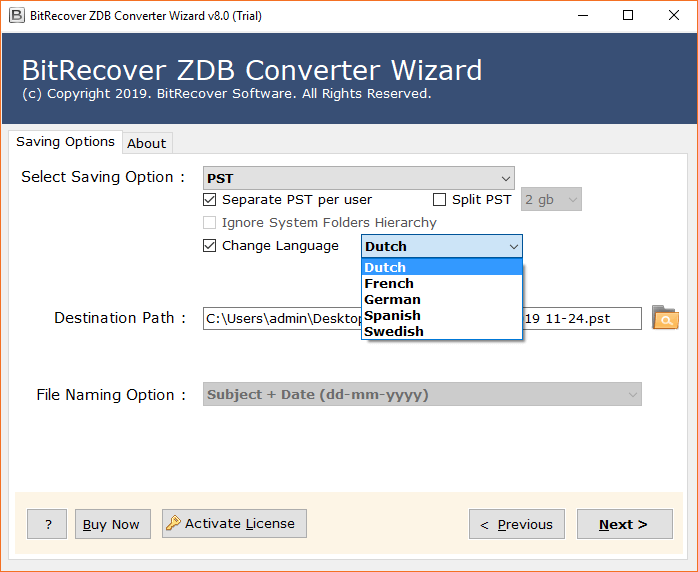Choose German from the language list
Screen dimensions: 698x572
[442, 299]
